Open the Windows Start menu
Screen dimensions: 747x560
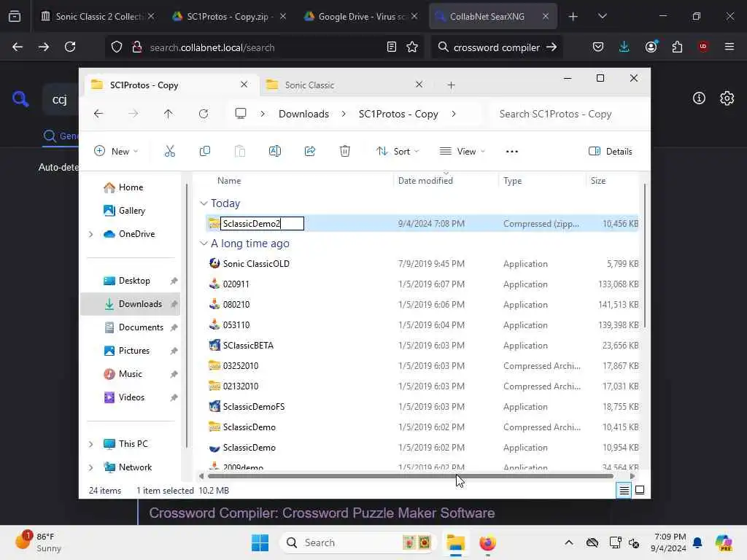click(x=260, y=542)
